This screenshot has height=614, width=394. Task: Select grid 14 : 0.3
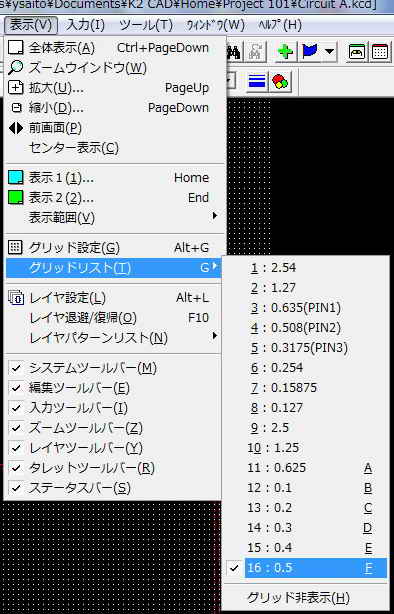[306, 527]
